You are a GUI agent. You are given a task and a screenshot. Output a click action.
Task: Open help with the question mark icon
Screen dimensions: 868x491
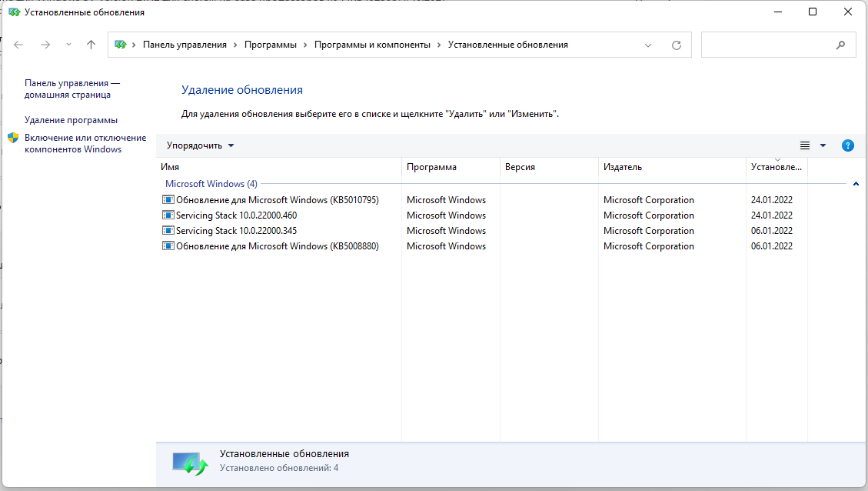click(848, 145)
